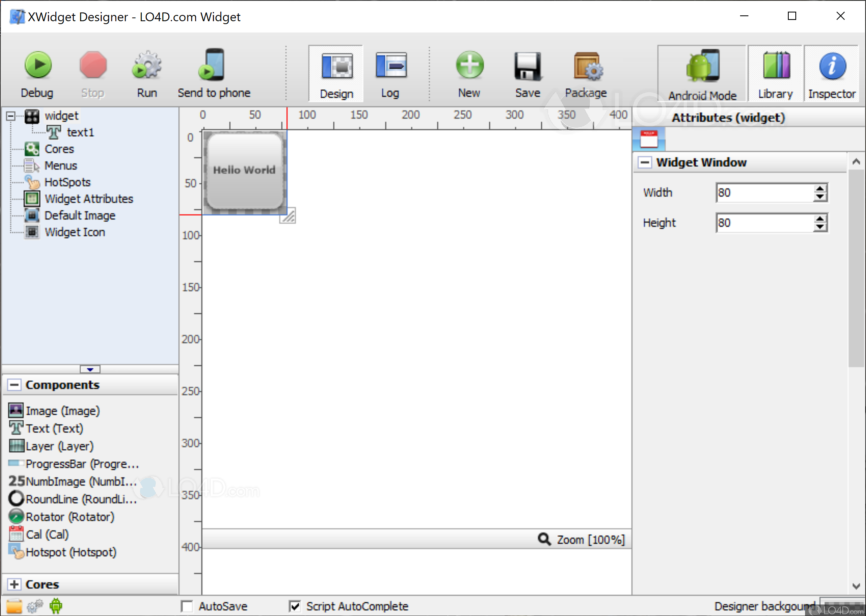Create a new widget
Image resolution: width=866 pixels, height=616 pixels.
coord(469,73)
